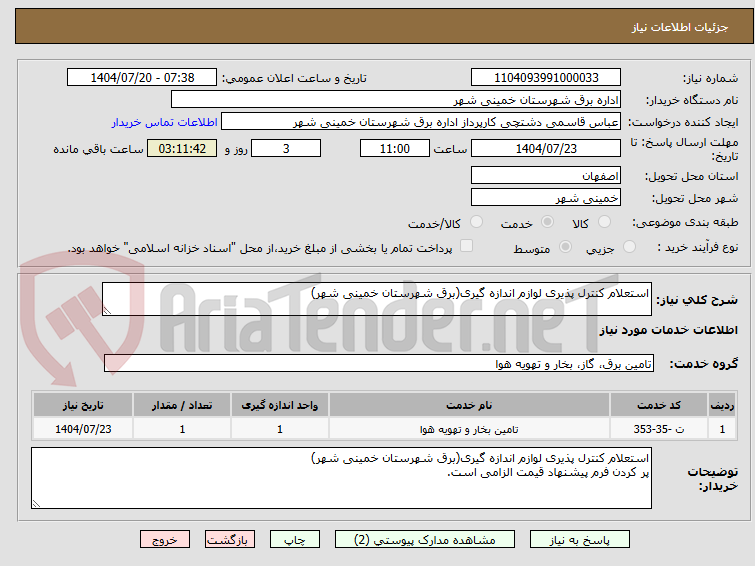Click the remaining time 03:11:42 field
Viewport: 755px width, 566px height.
coord(182,148)
